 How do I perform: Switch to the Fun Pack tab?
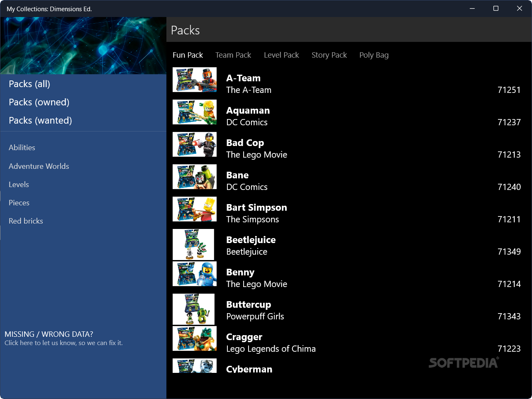188,55
